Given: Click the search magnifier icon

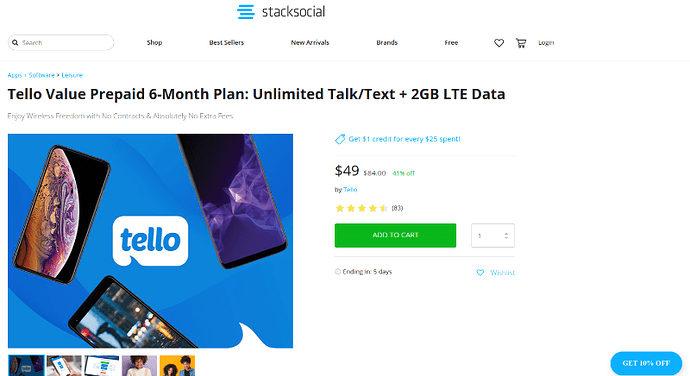Looking at the screenshot, I should pos(15,43).
